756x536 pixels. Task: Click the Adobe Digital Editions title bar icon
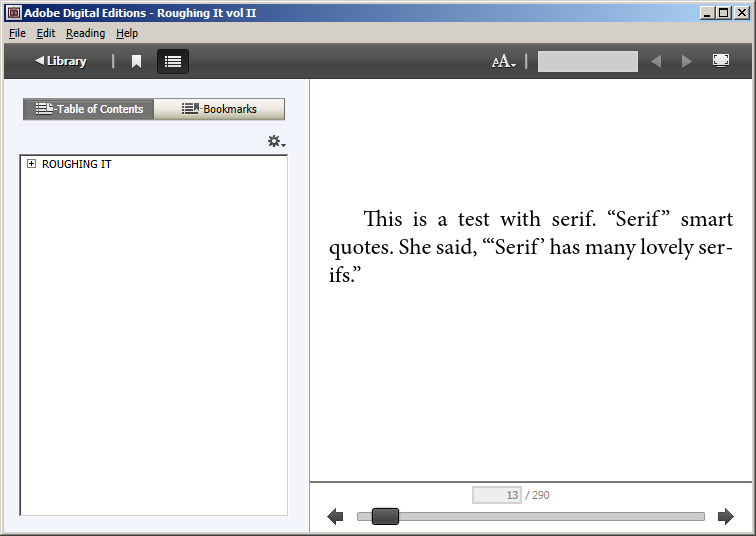pos(14,13)
